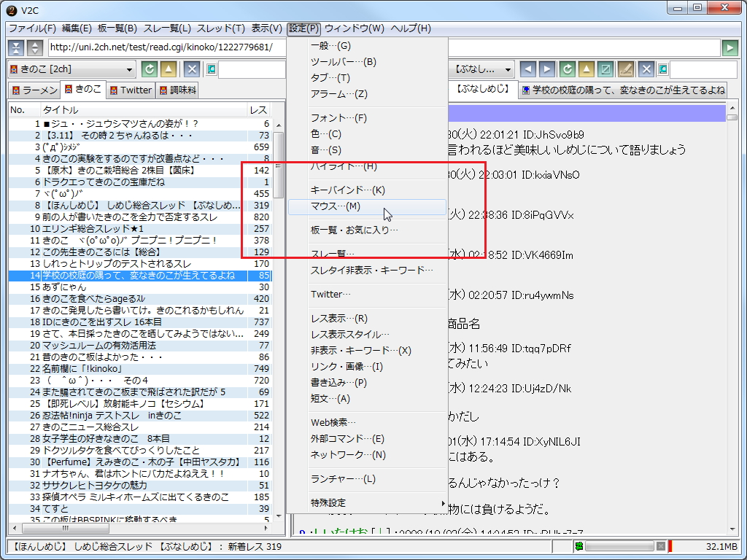Click the green submit arrow at top right
This screenshot has width=747, height=560.
click(x=729, y=47)
